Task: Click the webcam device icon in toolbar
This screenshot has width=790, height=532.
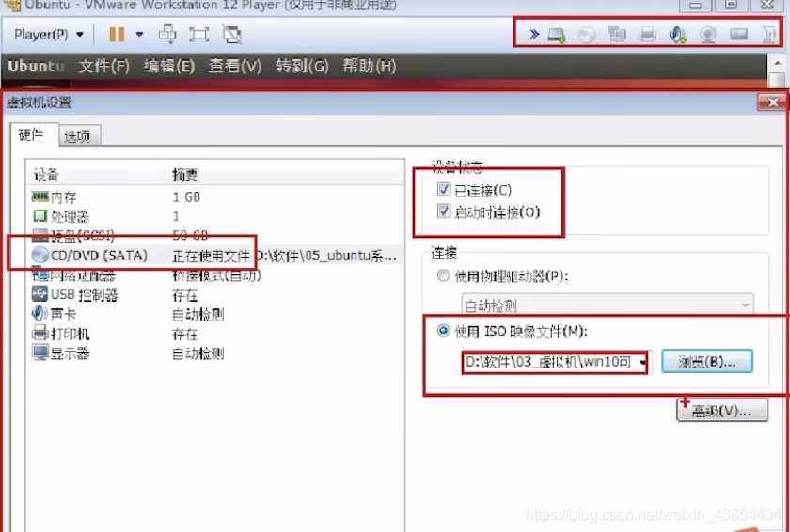Action: (708, 35)
